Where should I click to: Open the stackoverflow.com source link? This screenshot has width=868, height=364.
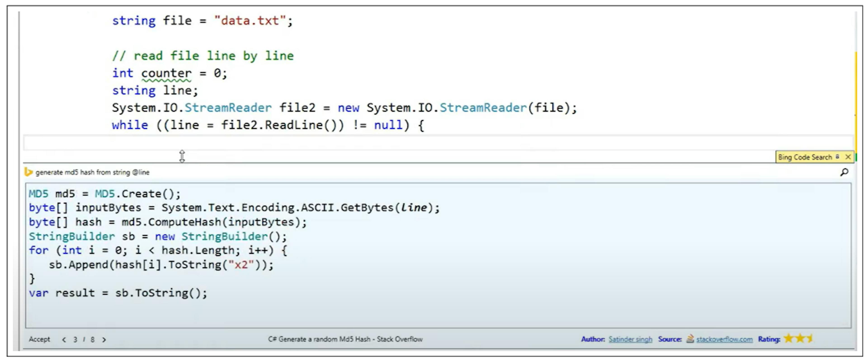(x=724, y=339)
